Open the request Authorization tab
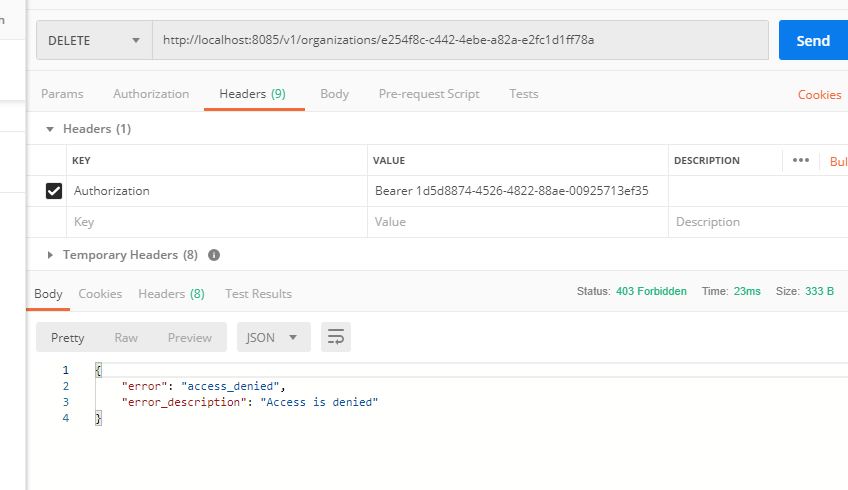Image resolution: width=848 pixels, height=490 pixels. (151, 94)
